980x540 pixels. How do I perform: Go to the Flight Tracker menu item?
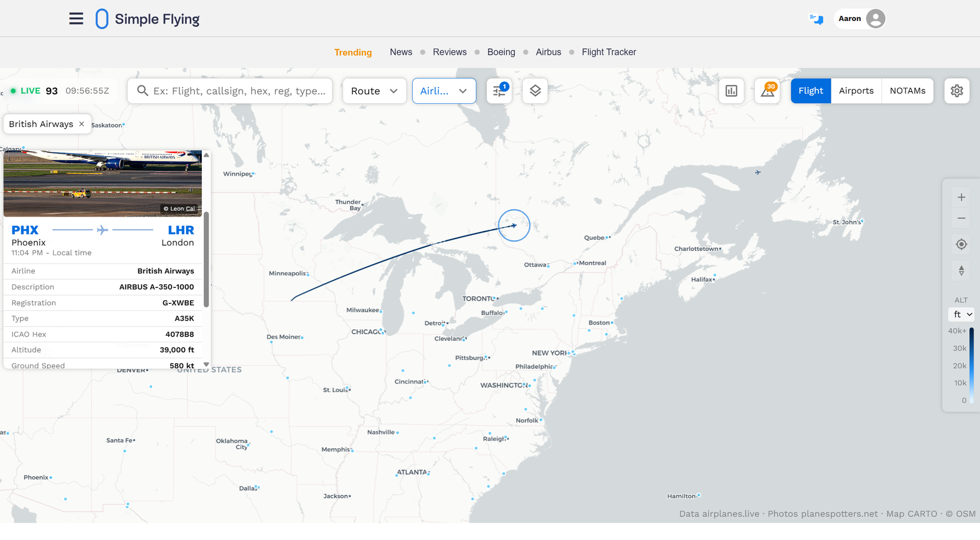tap(609, 52)
